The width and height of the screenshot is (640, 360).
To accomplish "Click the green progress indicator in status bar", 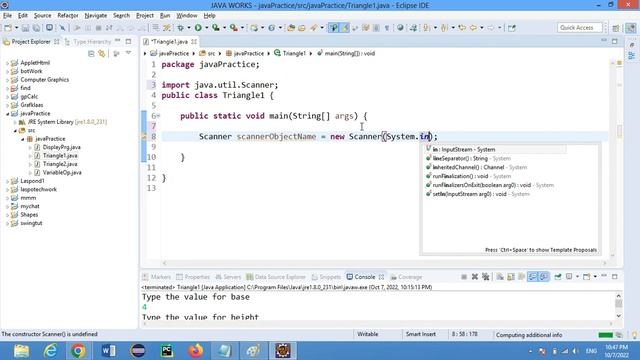I will pos(605,335).
